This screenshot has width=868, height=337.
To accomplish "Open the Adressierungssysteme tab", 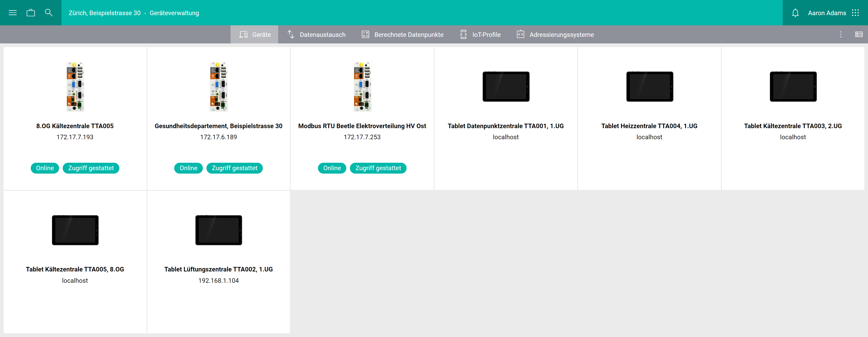I will click(555, 34).
